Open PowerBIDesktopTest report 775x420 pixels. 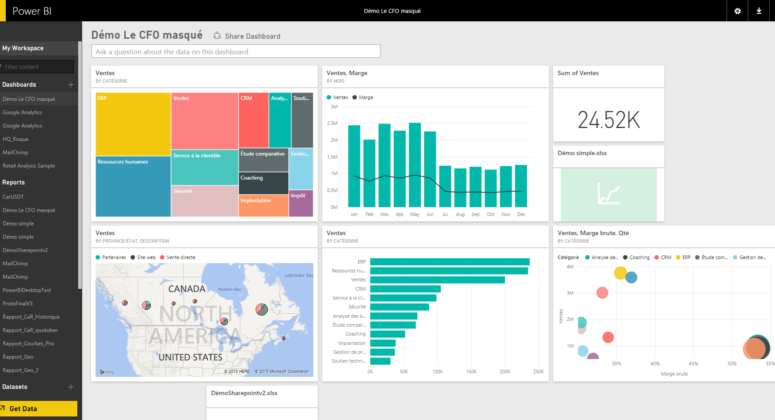tap(27, 291)
